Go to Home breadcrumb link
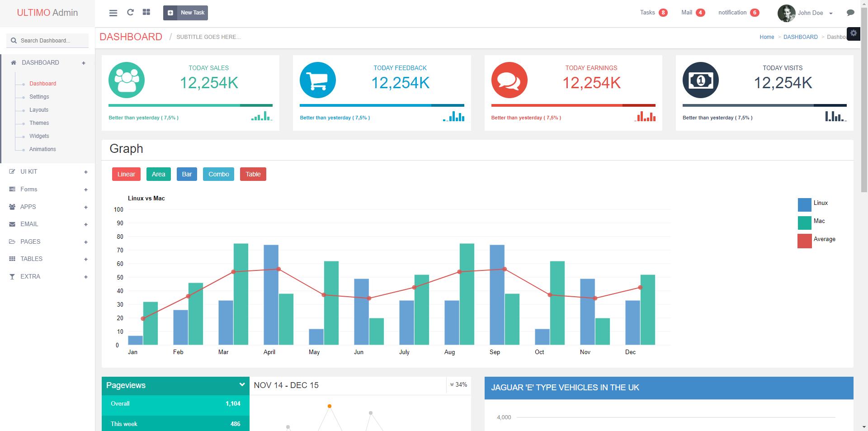Viewport: 868px width, 431px height. click(x=767, y=37)
